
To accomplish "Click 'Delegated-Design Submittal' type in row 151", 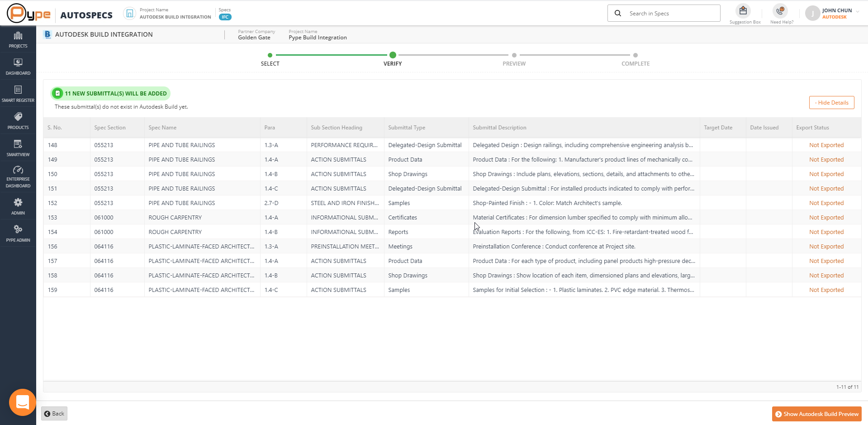I will pyautogui.click(x=425, y=189).
